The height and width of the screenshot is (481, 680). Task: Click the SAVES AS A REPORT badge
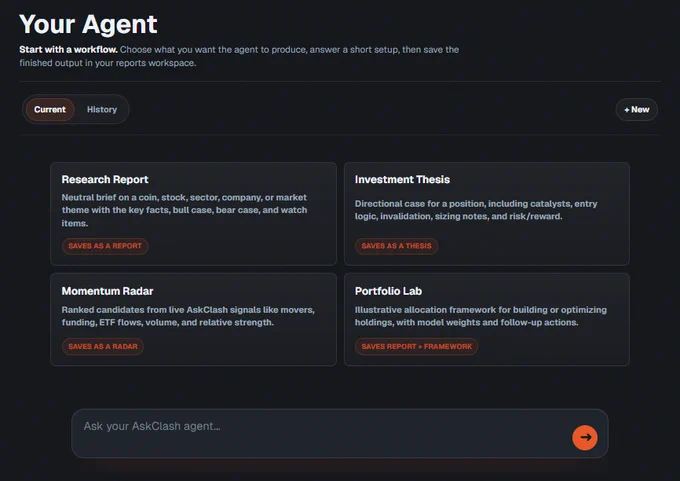(105, 246)
